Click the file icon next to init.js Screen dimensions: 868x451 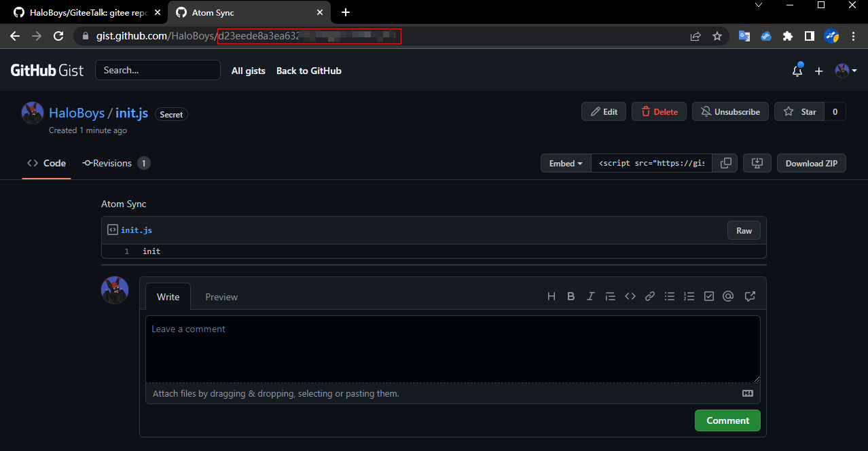pyautogui.click(x=113, y=230)
